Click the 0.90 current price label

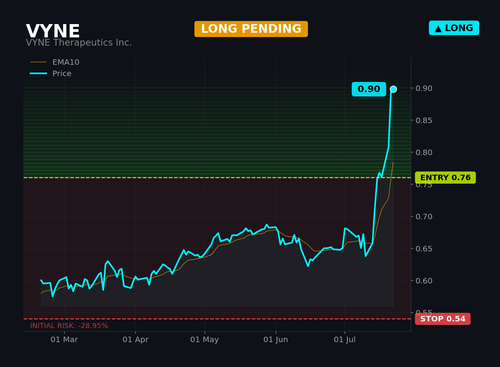[x=369, y=89]
